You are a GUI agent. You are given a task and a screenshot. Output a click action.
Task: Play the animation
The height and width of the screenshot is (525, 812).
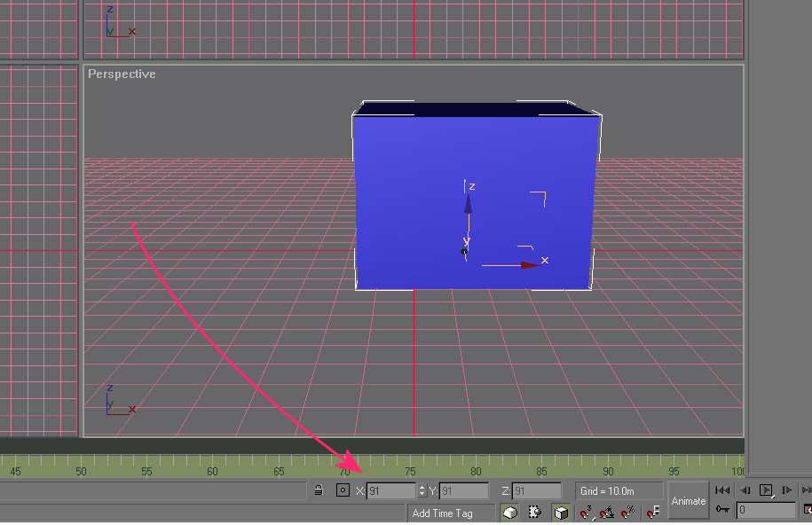766,490
